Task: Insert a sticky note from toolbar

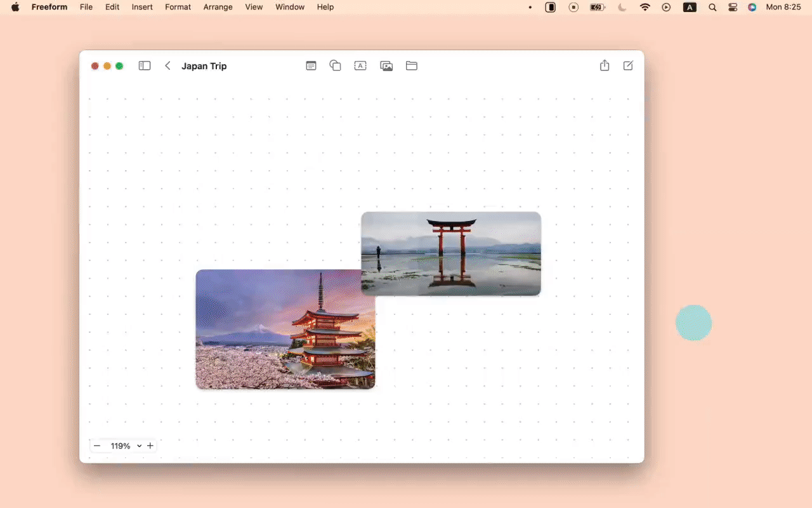Action: click(311, 66)
